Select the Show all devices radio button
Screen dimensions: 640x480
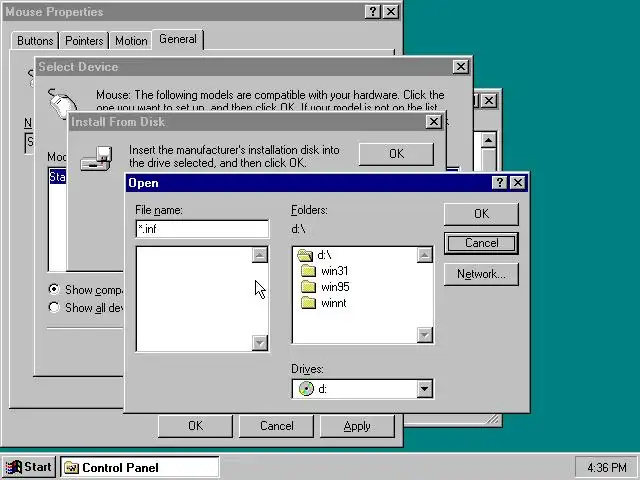[53, 307]
